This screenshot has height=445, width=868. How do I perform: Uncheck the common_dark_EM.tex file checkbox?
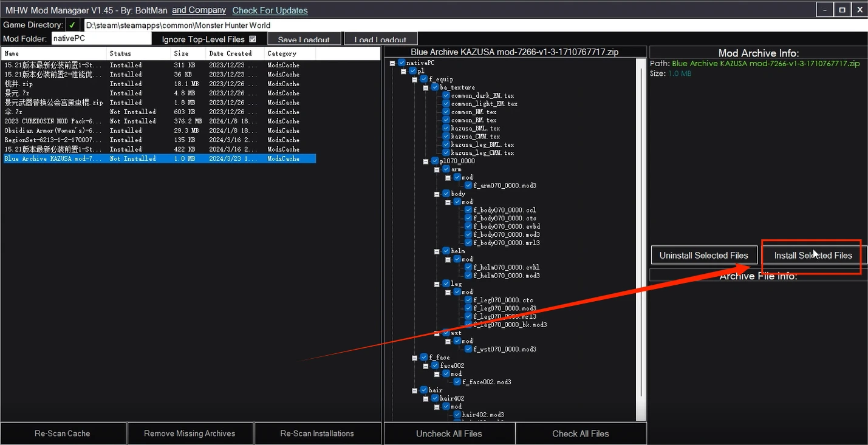446,95
